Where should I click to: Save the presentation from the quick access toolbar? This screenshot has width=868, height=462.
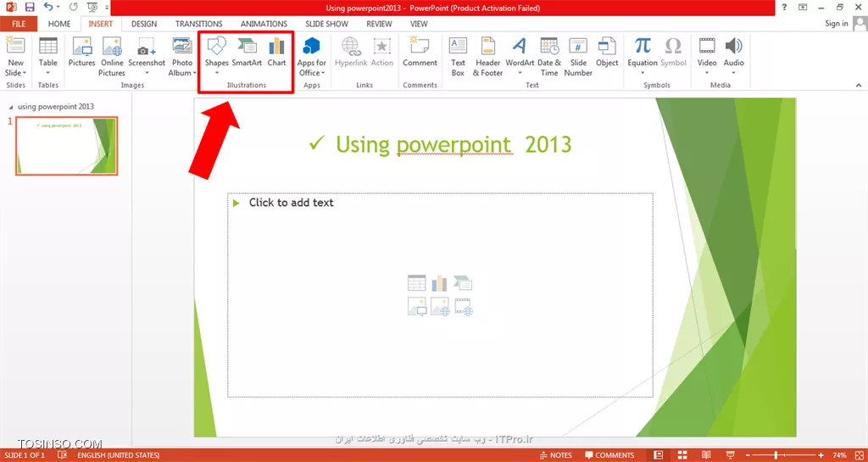[x=30, y=8]
